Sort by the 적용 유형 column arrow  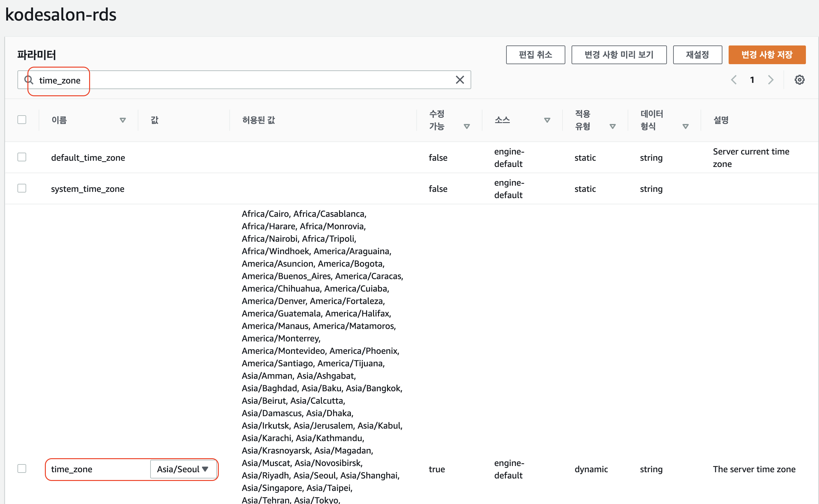coord(612,126)
